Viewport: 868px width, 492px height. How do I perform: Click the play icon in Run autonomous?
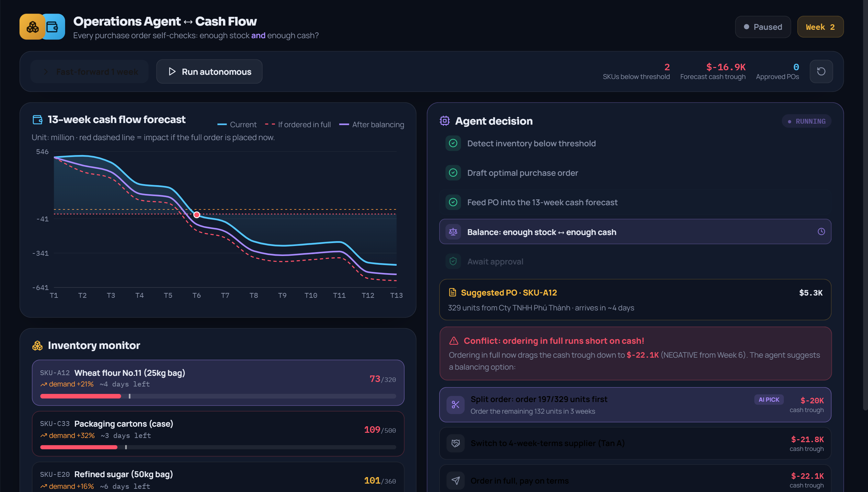pyautogui.click(x=172, y=72)
